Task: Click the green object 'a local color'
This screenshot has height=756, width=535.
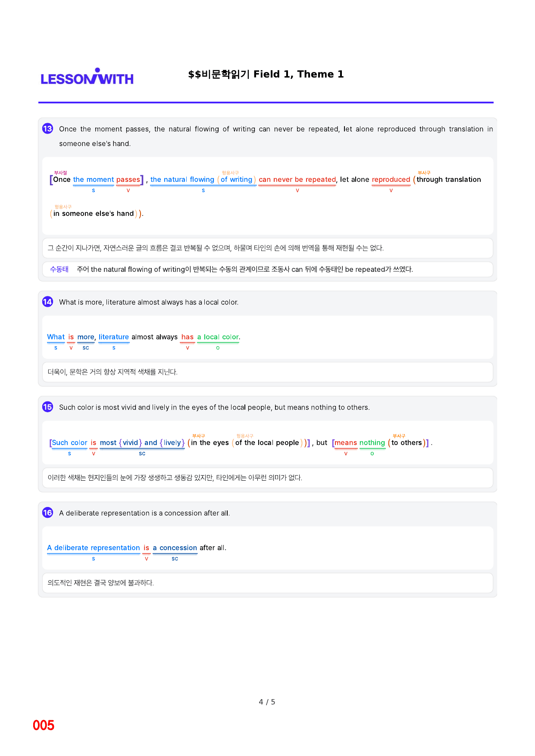Action: [218, 337]
